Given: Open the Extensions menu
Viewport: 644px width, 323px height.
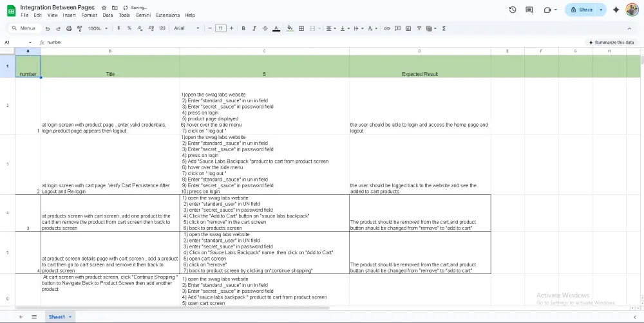Looking at the screenshot, I should (167, 15).
